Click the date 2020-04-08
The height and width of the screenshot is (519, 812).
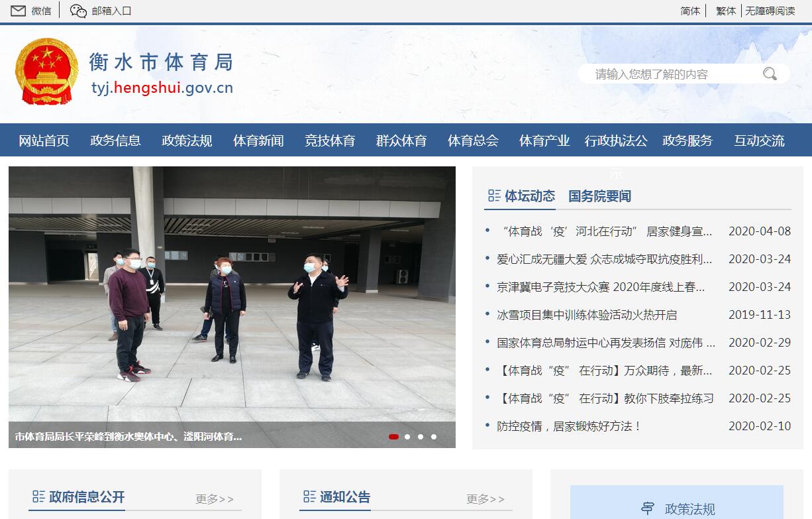point(760,231)
